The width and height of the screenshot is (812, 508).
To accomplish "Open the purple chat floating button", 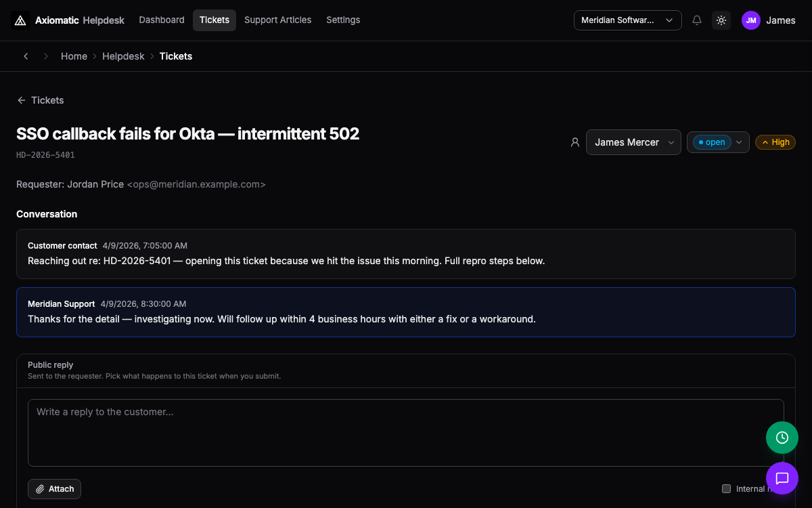I will (x=782, y=478).
